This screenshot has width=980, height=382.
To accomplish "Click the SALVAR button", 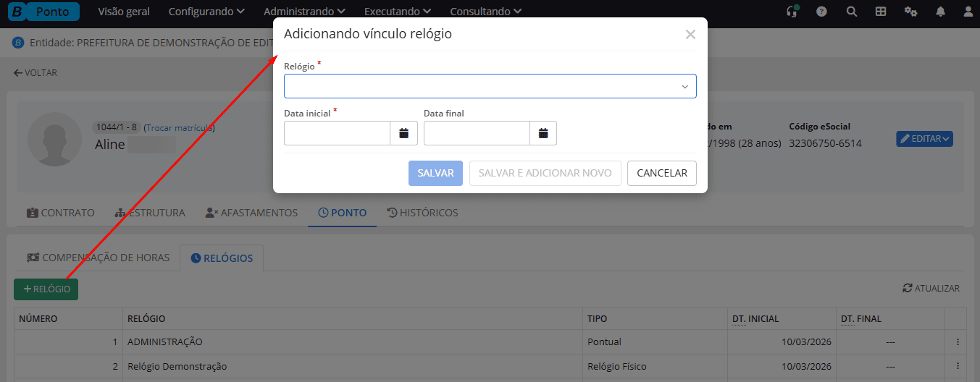I will [435, 173].
